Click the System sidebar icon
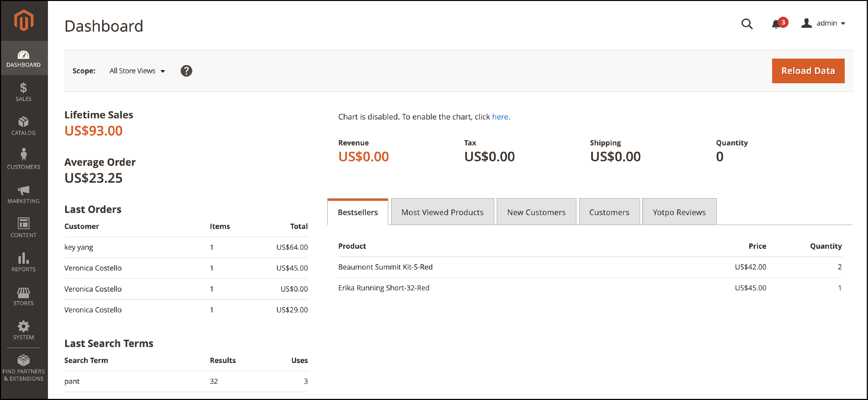This screenshot has height=400, width=868. [23, 326]
